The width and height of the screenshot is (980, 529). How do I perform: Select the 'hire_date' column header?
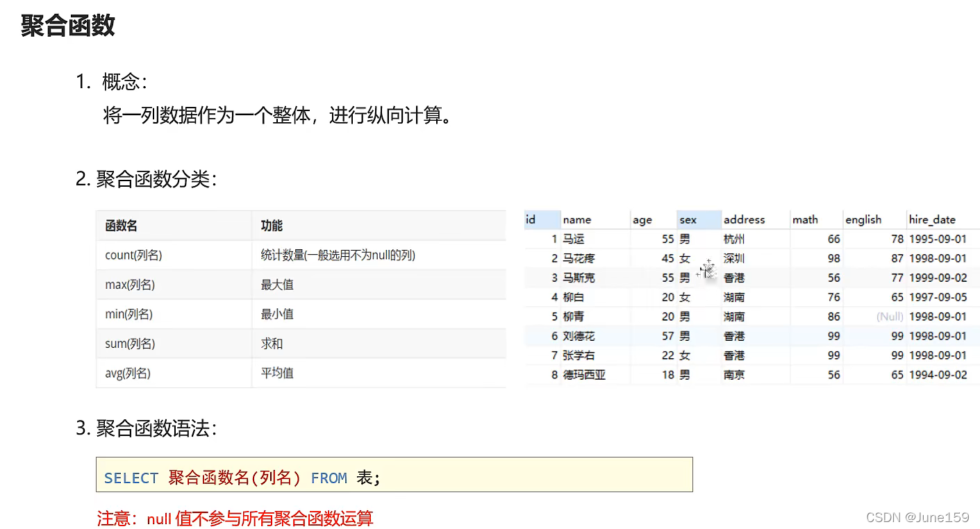(942, 219)
